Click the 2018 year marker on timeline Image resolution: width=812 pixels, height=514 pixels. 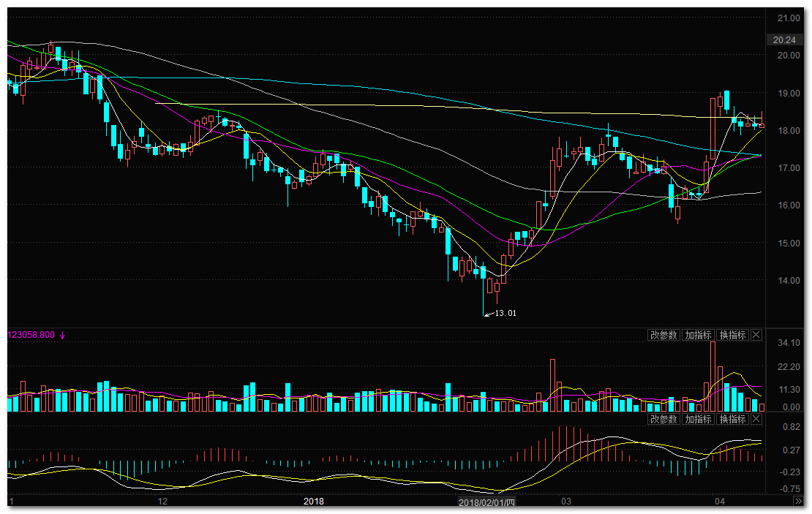313,502
